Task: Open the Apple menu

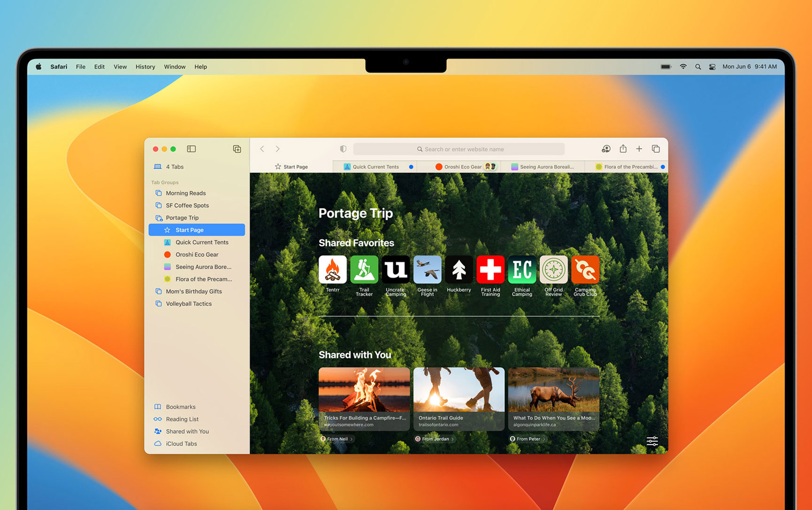Action: (x=38, y=67)
